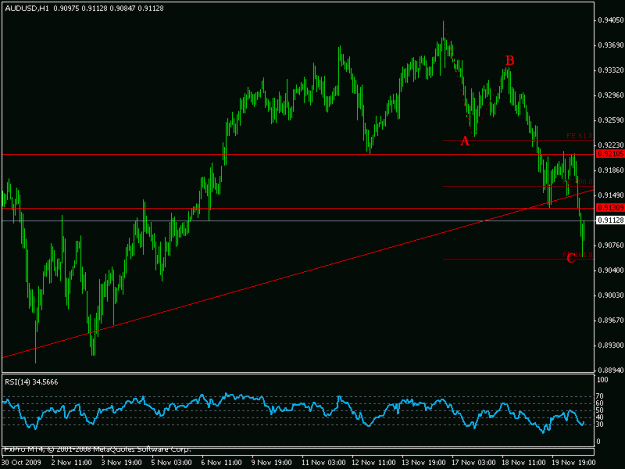Click the 2 Nov 11:00 time label
The image size is (625, 469).
71,463
